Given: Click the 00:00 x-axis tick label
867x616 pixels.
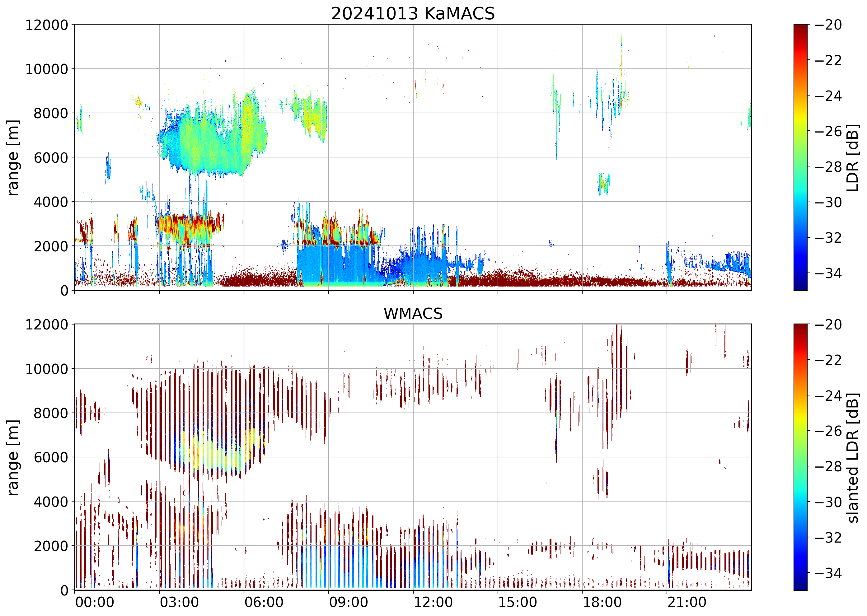Looking at the screenshot, I should (x=95, y=602).
